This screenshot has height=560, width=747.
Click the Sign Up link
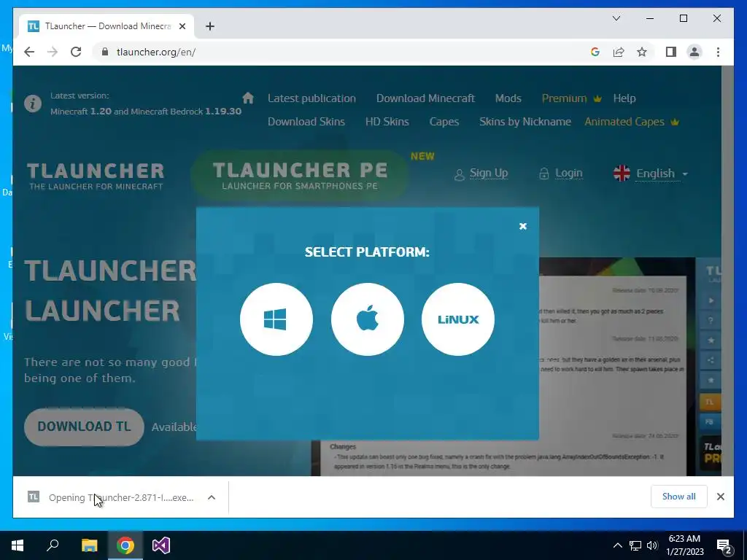(481, 174)
